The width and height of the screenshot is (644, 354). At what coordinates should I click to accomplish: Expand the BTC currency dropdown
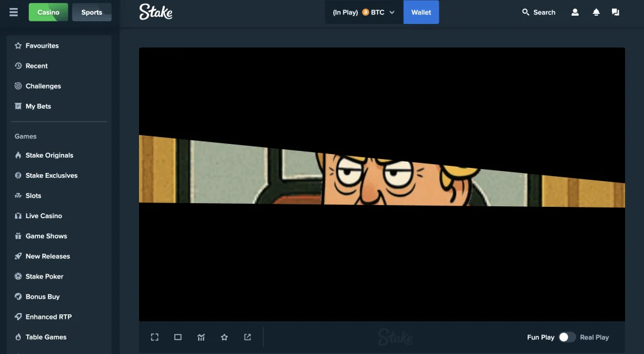pos(364,13)
